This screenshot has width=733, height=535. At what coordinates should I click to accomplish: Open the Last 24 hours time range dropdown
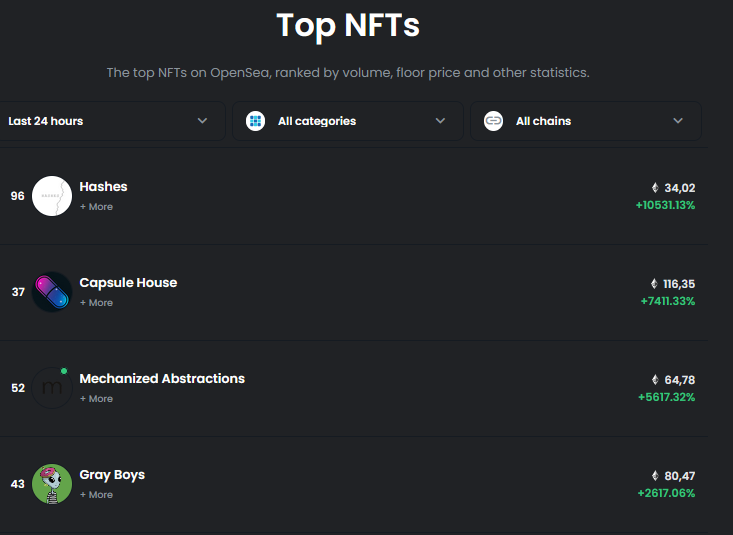click(x=111, y=121)
